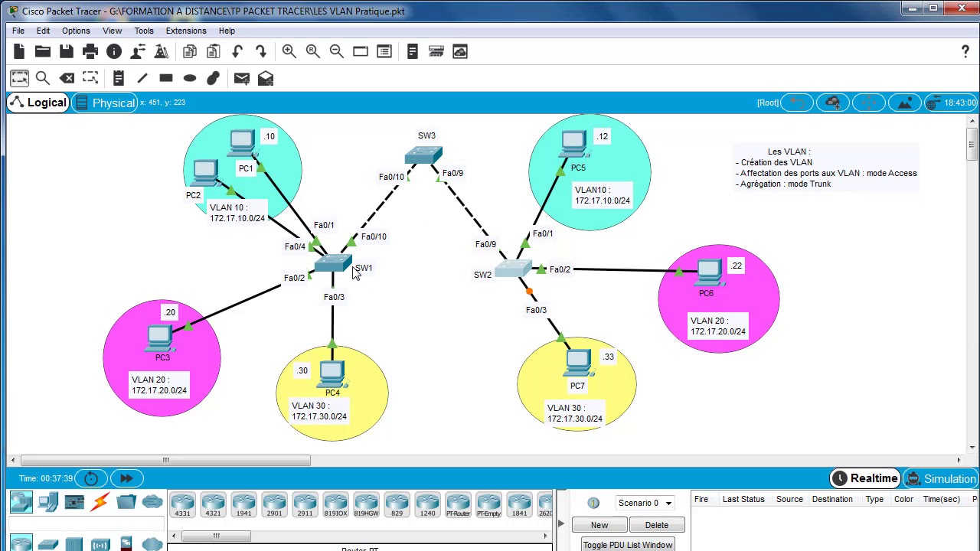Open the View menu
The width and height of the screenshot is (980, 551).
coord(112,31)
